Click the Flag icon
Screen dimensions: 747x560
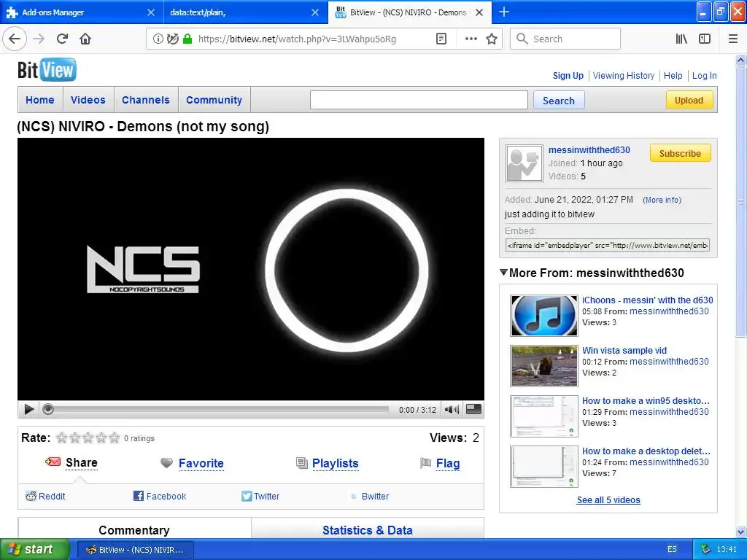tap(425, 462)
